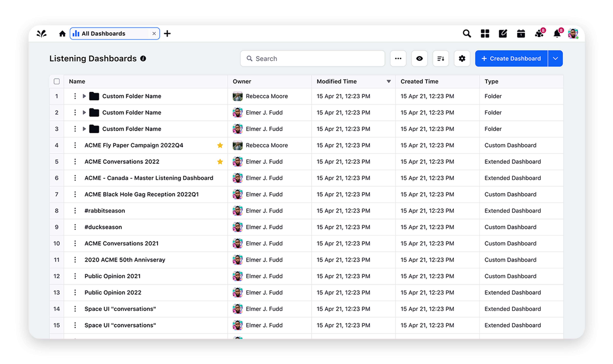Open the compose/new post icon
Screen dimensions: 613x364
click(x=503, y=33)
